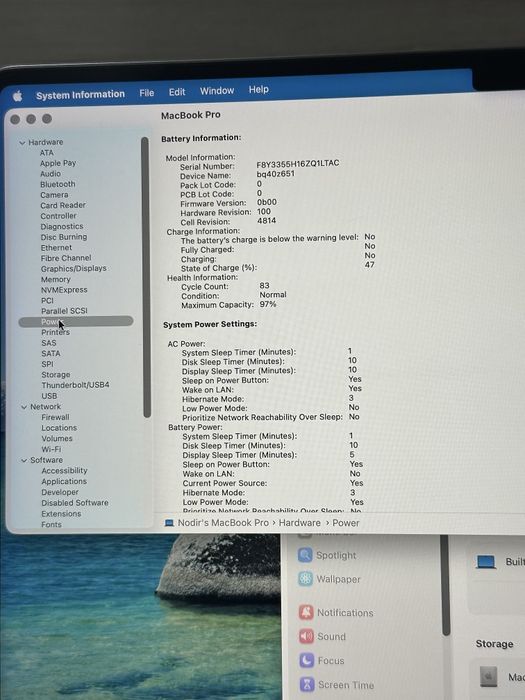Select Developer under Software

click(x=60, y=492)
